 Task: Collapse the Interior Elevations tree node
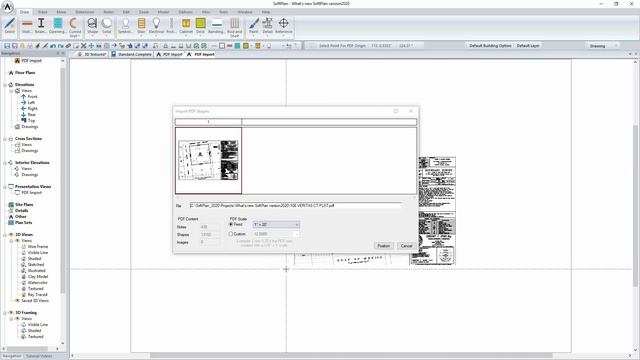pos(5,162)
